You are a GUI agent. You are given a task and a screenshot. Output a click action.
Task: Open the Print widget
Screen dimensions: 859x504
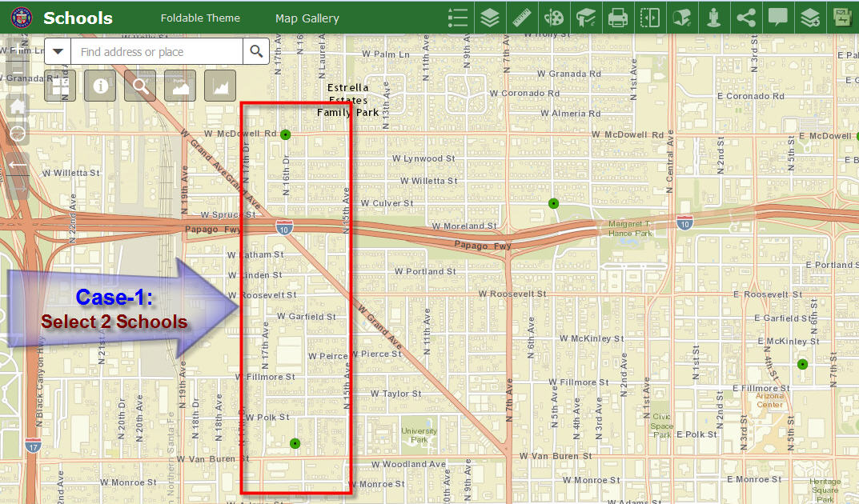coord(618,18)
